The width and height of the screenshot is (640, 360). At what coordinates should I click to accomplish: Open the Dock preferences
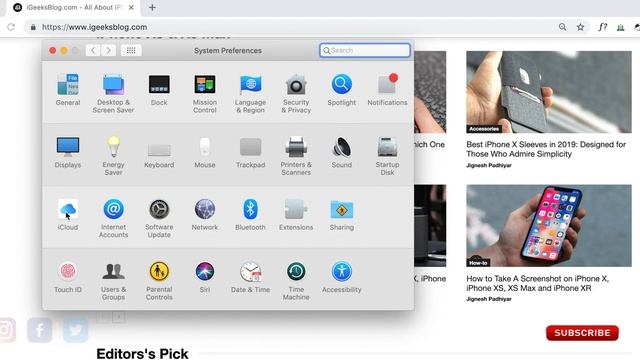(x=159, y=90)
